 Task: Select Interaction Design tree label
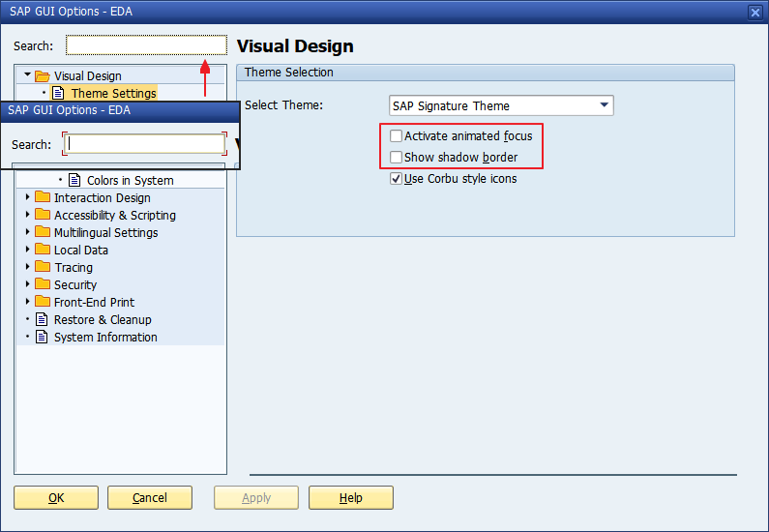102,198
